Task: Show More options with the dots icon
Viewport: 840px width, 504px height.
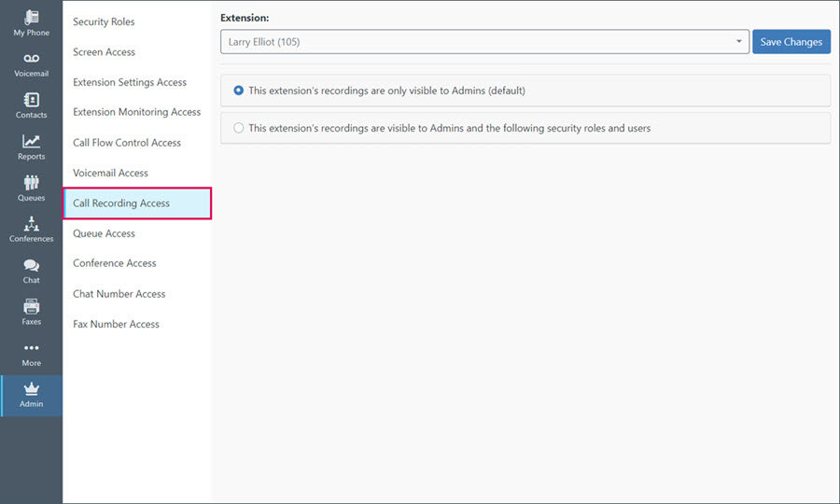Action: (x=31, y=347)
